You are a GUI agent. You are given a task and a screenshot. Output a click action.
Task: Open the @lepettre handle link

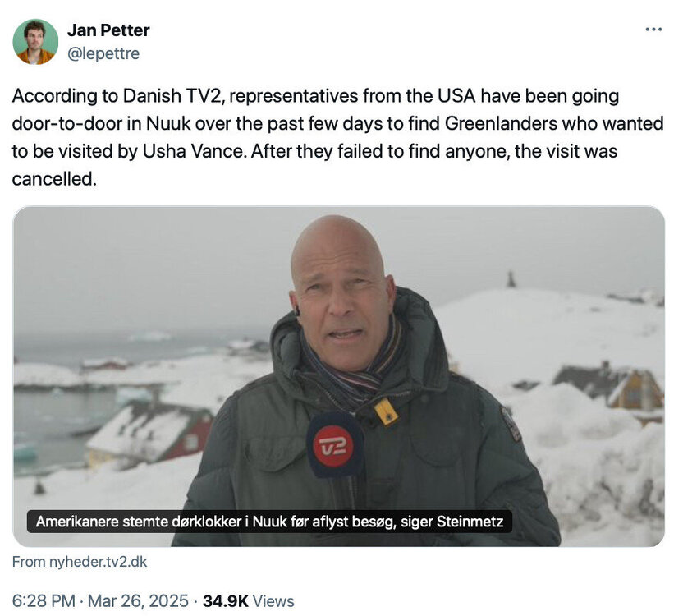103,53
